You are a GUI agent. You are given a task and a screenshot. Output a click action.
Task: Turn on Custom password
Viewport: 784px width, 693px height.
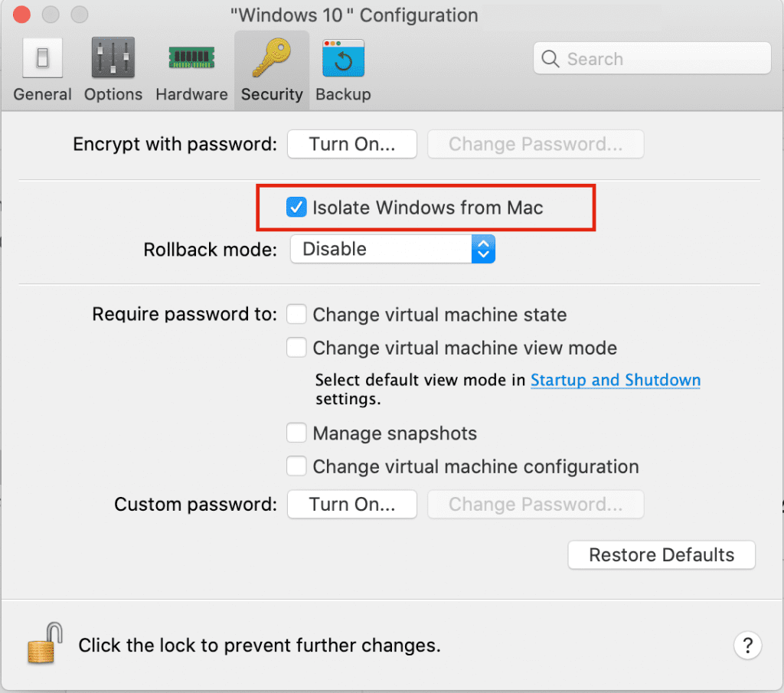point(351,504)
